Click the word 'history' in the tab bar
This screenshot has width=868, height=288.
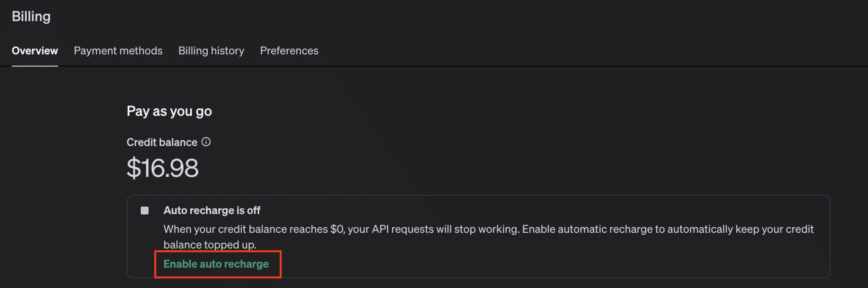(227, 51)
